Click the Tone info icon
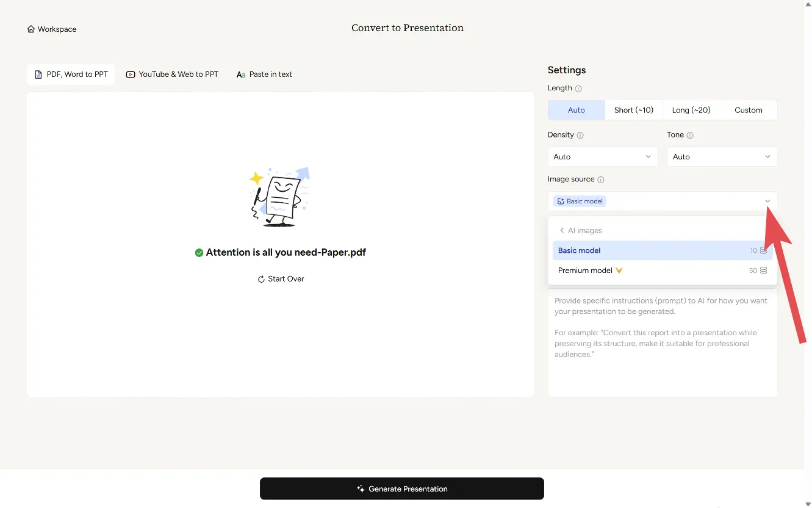Viewport: 812px width, 508px height. point(690,135)
